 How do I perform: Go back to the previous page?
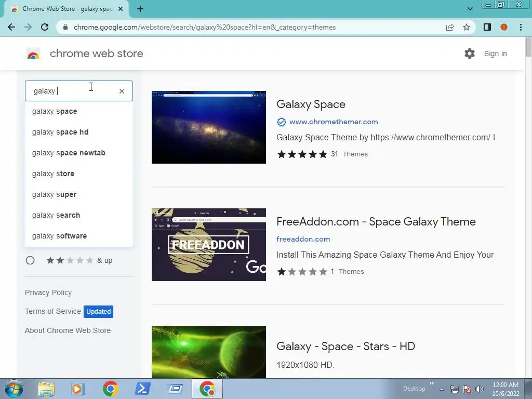click(x=11, y=27)
